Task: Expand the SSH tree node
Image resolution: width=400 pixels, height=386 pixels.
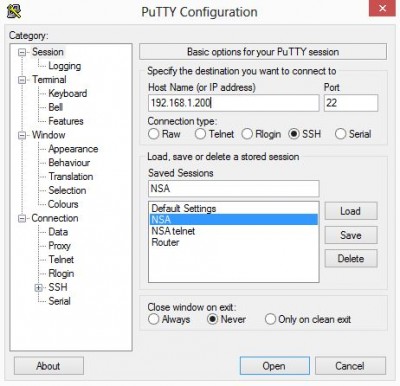Action: pos(39,288)
